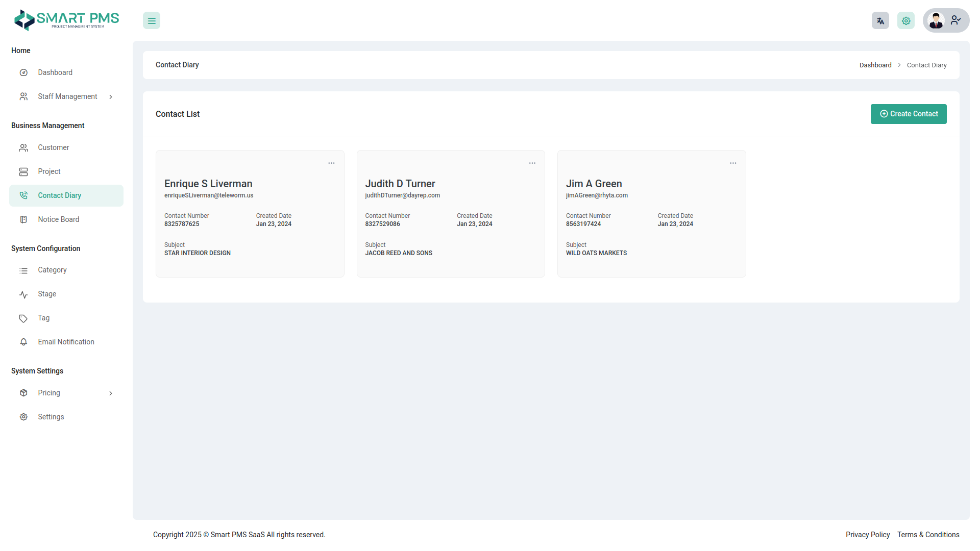Open three-dot menu on Judith D Turner card
The image size is (980, 551).
[532, 163]
